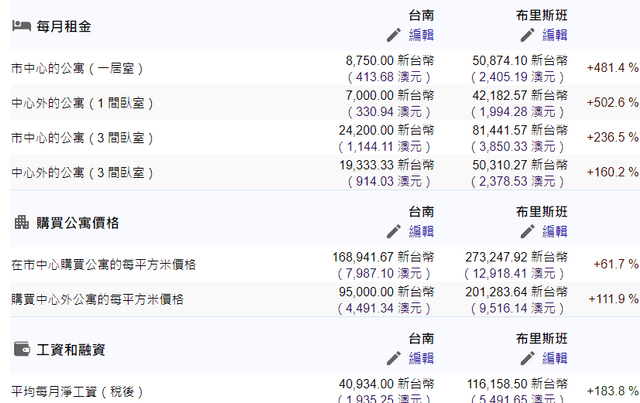Click the percentage +502.6 %

(x=613, y=102)
